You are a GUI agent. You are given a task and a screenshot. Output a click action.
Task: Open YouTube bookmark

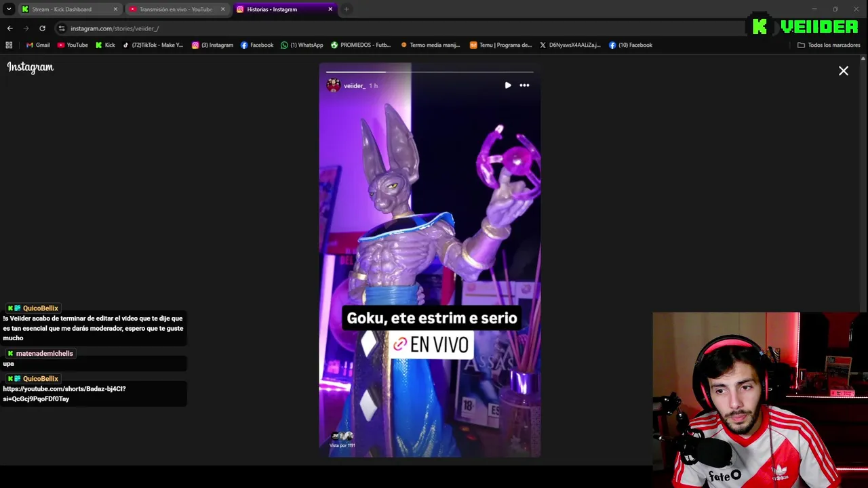pyautogui.click(x=73, y=45)
